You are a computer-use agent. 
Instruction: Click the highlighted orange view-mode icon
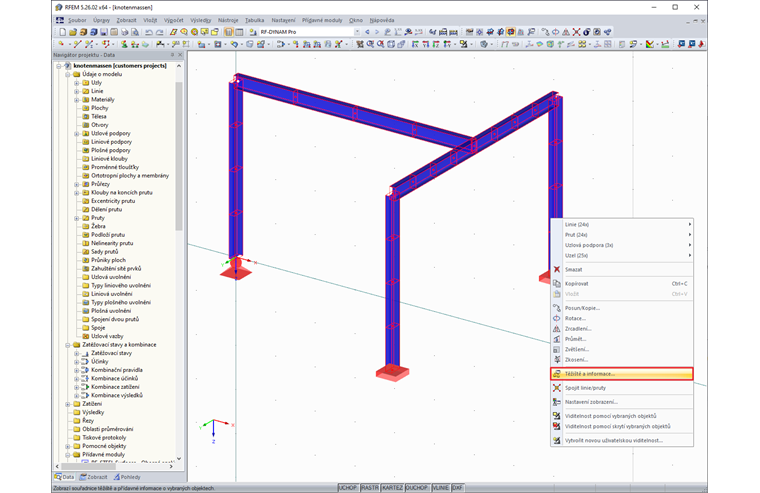[510, 32]
